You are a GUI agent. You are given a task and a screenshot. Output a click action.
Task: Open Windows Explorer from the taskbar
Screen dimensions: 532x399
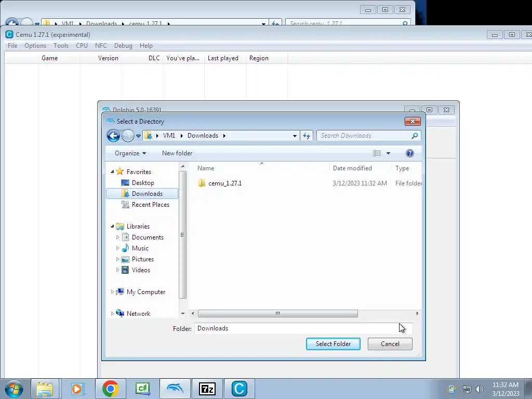tap(45, 389)
